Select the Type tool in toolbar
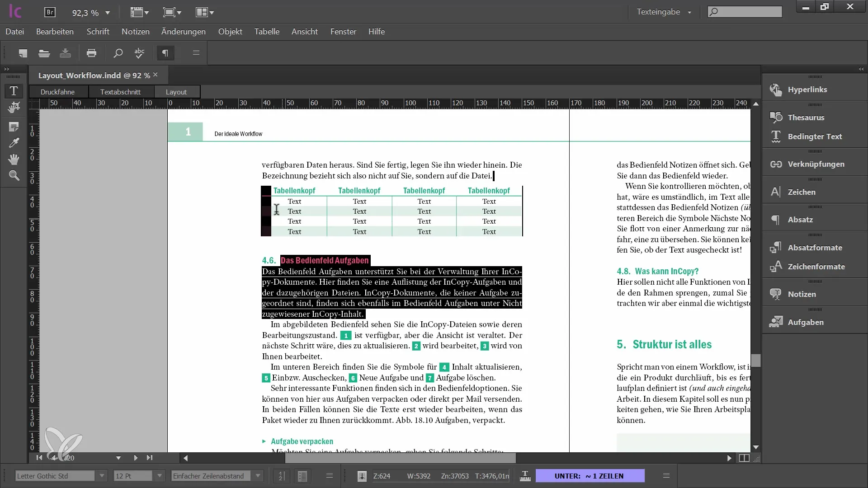The width and height of the screenshot is (868, 488). [13, 89]
